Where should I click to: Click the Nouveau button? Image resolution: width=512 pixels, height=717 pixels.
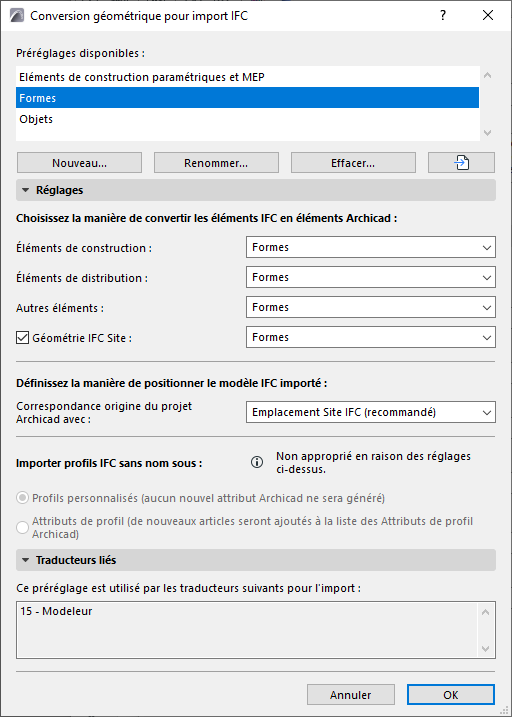[x=80, y=163]
